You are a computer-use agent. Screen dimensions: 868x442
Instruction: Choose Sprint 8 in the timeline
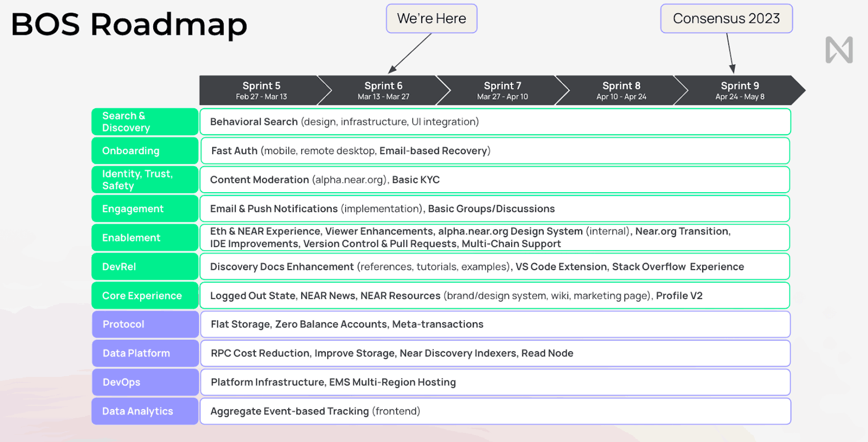coord(621,90)
